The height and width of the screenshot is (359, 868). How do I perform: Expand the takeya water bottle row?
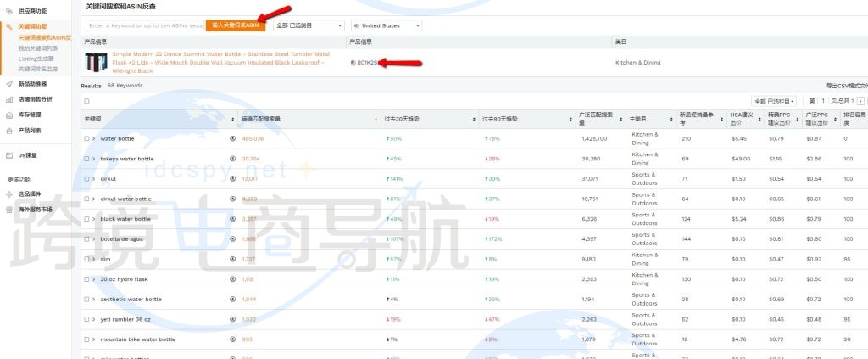[x=94, y=159]
